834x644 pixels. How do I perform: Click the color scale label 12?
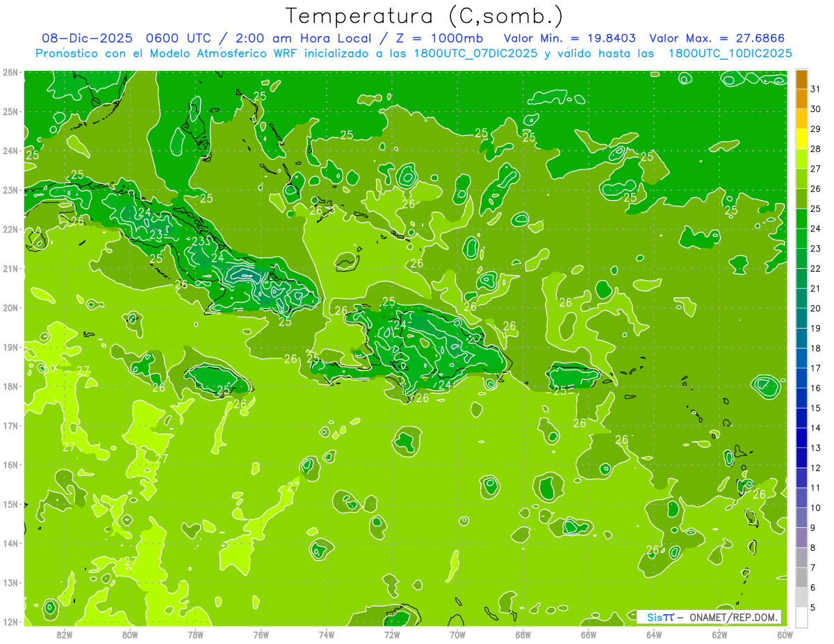tap(816, 468)
